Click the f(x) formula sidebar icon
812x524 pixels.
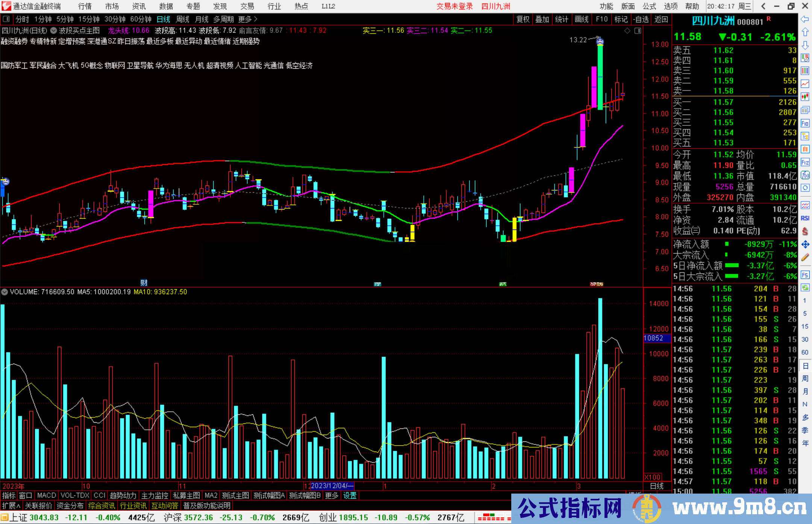pos(805,175)
